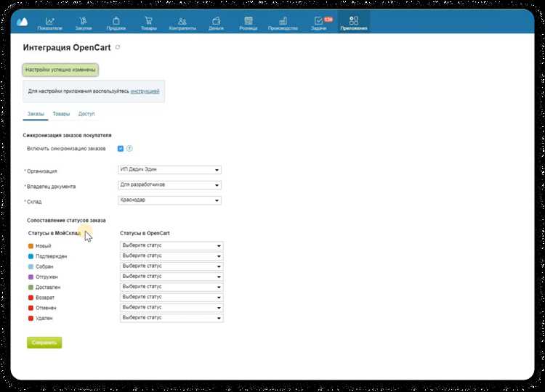Click the Отменен status label
The image size is (545, 392).
tap(46, 308)
